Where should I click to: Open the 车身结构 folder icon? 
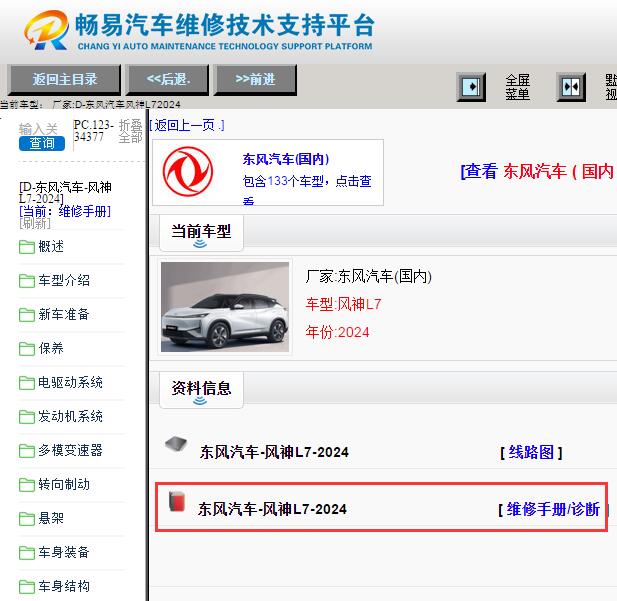coord(27,587)
